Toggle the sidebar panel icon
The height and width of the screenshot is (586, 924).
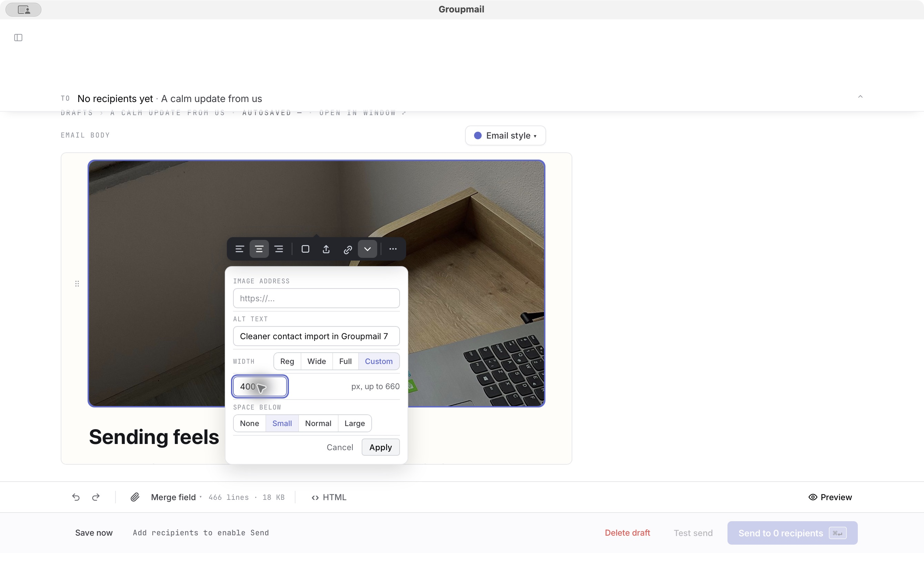pos(18,38)
